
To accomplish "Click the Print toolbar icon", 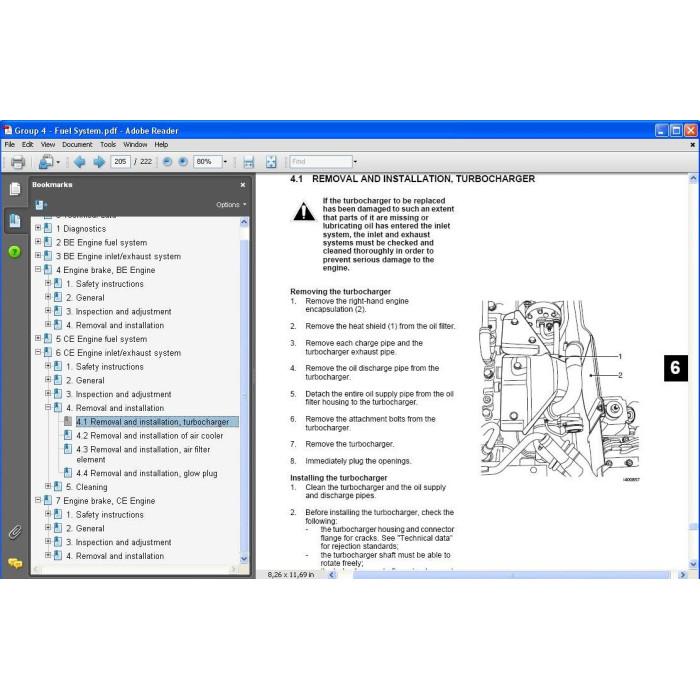I will [x=17, y=162].
